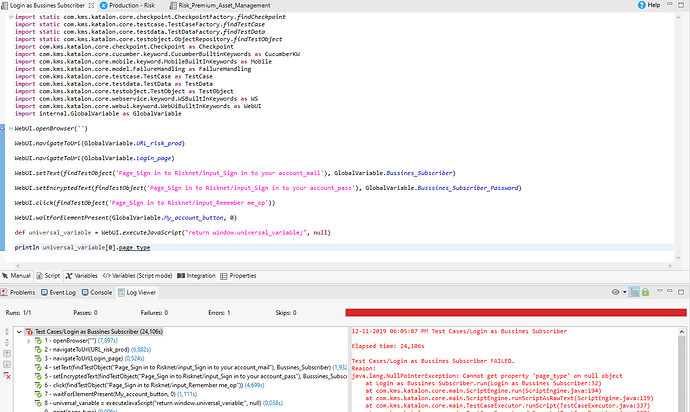Screen dimensions: 690x412
Task: Collapse the 'Test Cases/Login as Bussines Subscriber' log node
Action: coord(19,331)
